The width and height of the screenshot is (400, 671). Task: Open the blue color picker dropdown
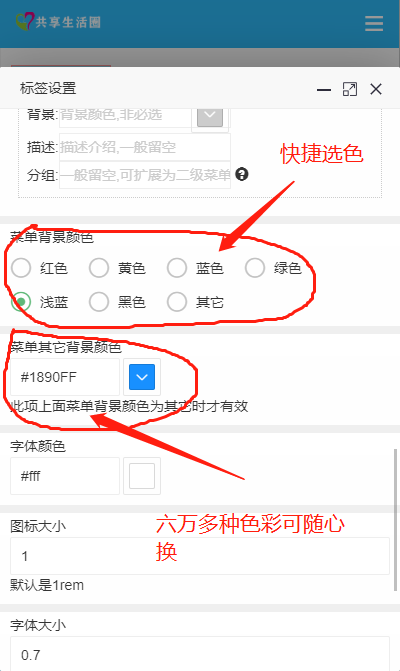coord(142,377)
